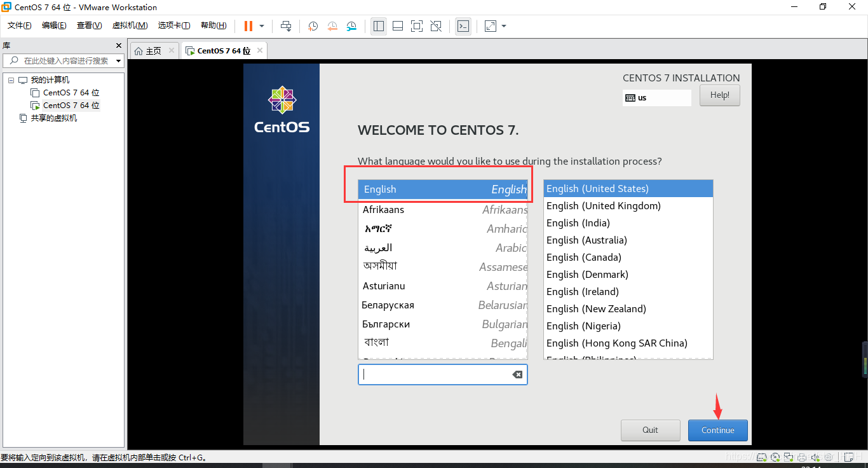Select English (Hong Kong SAR China) locale
Viewport: 868px width, 468px height.
(628, 343)
